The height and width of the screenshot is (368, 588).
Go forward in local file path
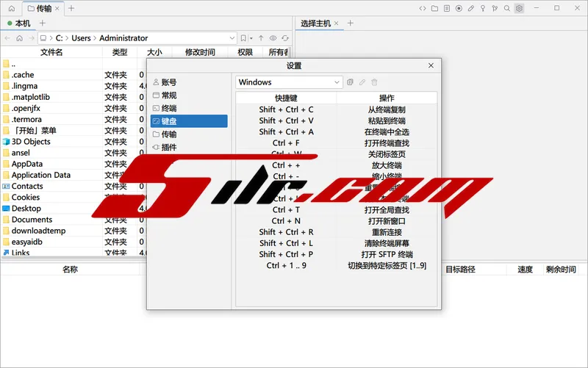tap(32, 38)
